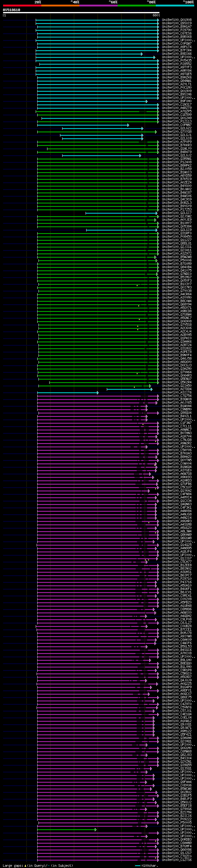197x868 pixels.
Task: Select hit label UniRef100_C1N317
Action: point(176,104)
